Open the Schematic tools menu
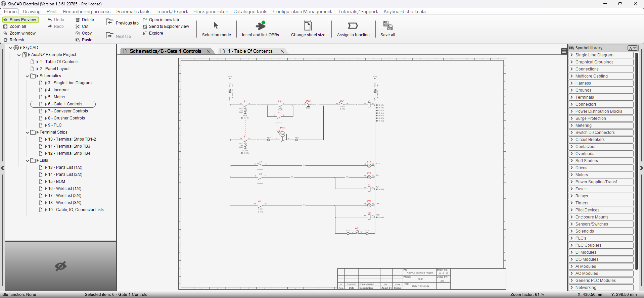 133,11
